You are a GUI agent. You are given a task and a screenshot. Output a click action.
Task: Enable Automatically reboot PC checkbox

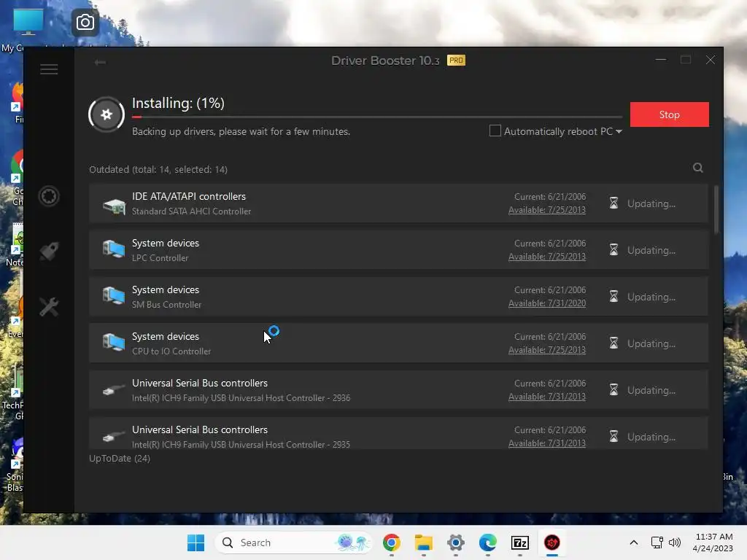tap(495, 131)
